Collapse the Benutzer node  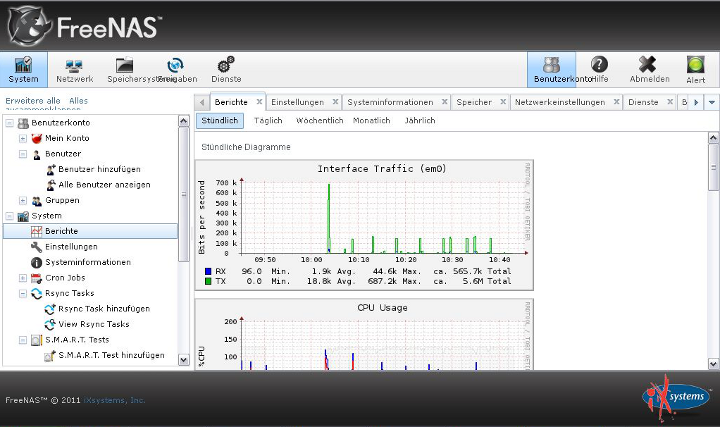click(x=23, y=154)
